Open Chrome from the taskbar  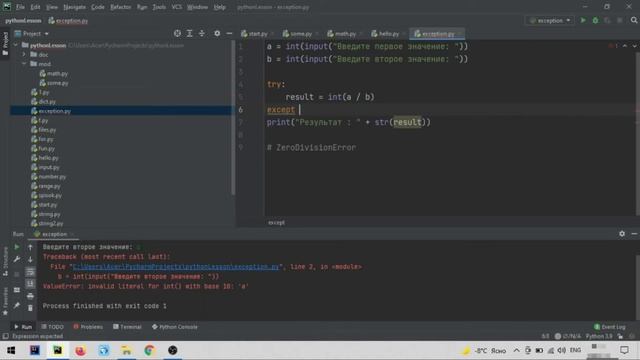[x=149, y=351]
